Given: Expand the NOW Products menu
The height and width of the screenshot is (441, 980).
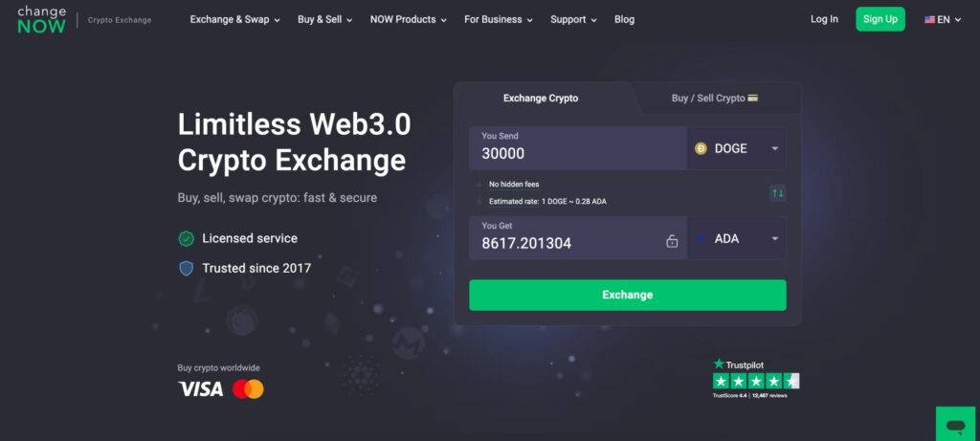Looking at the screenshot, I should [x=408, y=19].
